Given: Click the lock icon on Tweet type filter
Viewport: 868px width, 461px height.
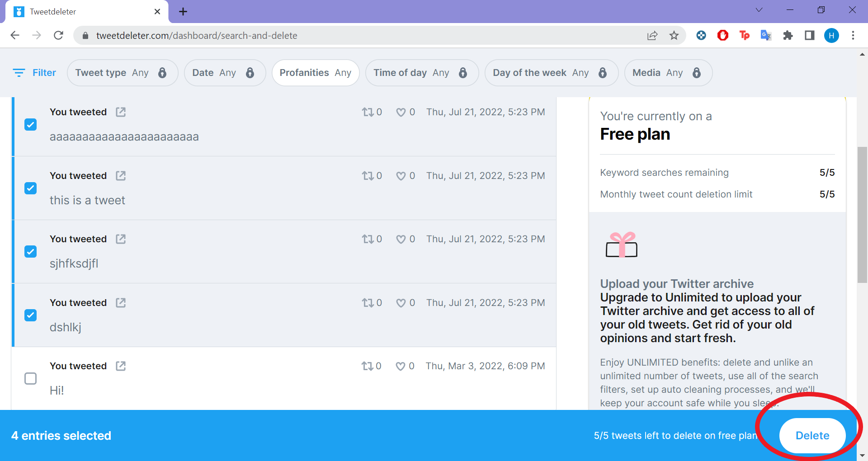Looking at the screenshot, I should (162, 73).
